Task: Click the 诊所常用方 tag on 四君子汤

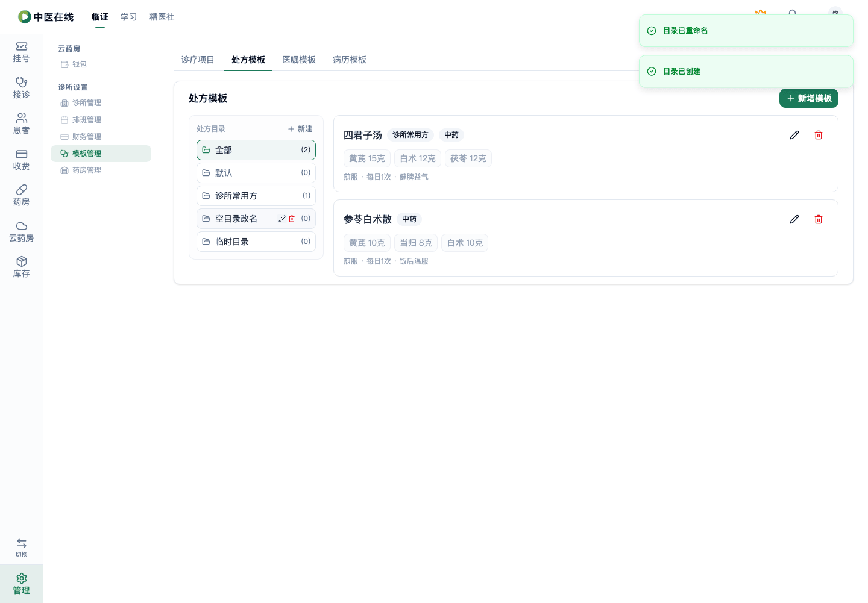Action: tap(410, 135)
